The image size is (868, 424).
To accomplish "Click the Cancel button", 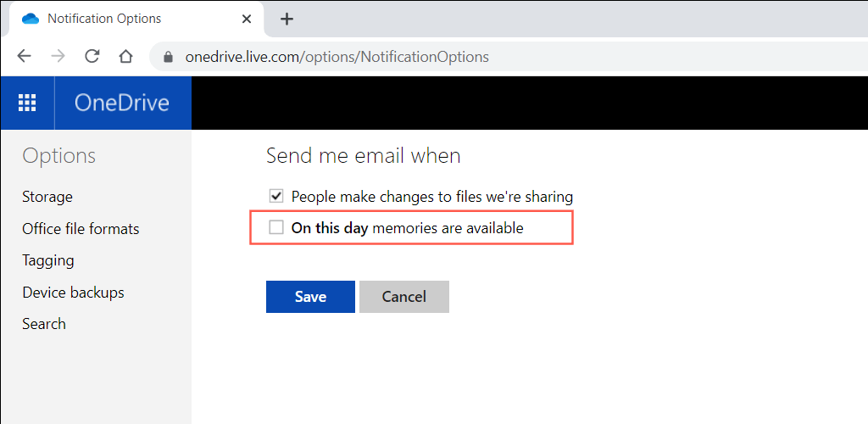I will point(403,297).
